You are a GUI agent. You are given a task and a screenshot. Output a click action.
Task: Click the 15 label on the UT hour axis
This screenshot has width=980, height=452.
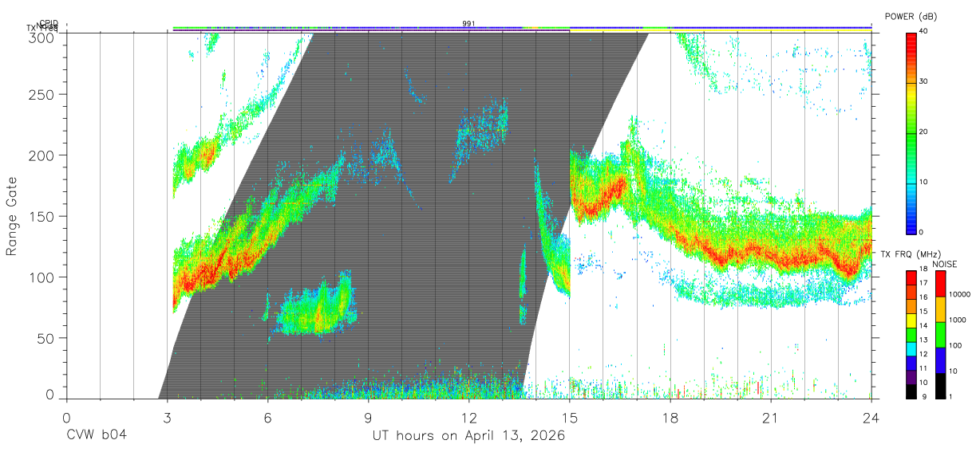click(x=570, y=417)
